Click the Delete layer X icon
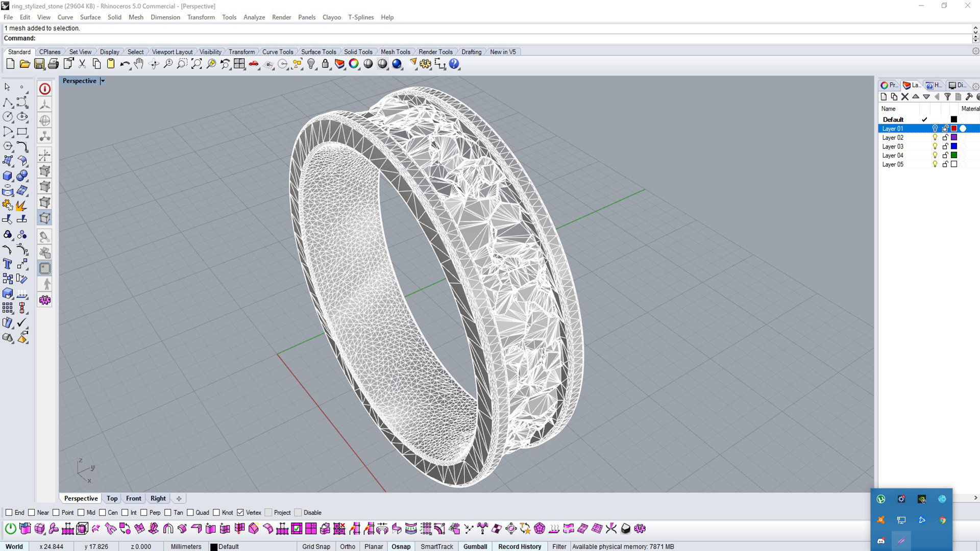This screenshot has height=551, width=980. pos(904,97)
